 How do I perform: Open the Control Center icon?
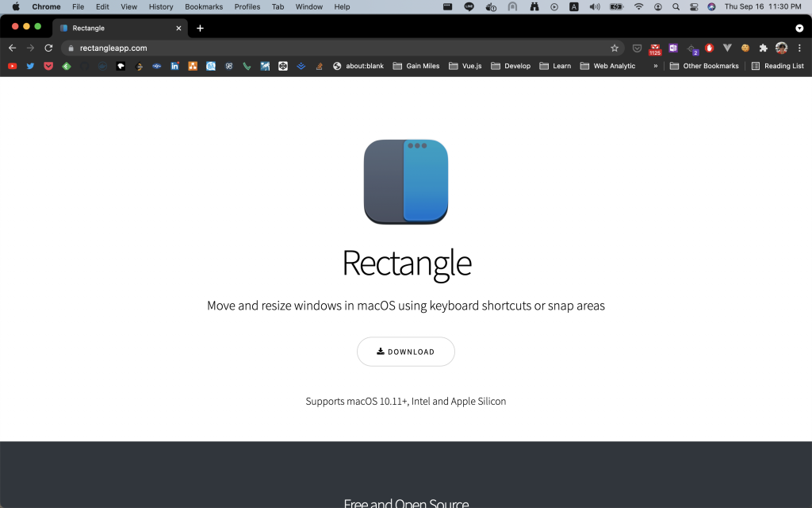pos(694,6)
